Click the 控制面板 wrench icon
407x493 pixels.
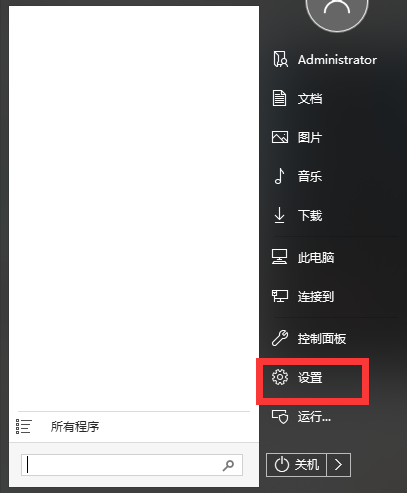point(280,338)
